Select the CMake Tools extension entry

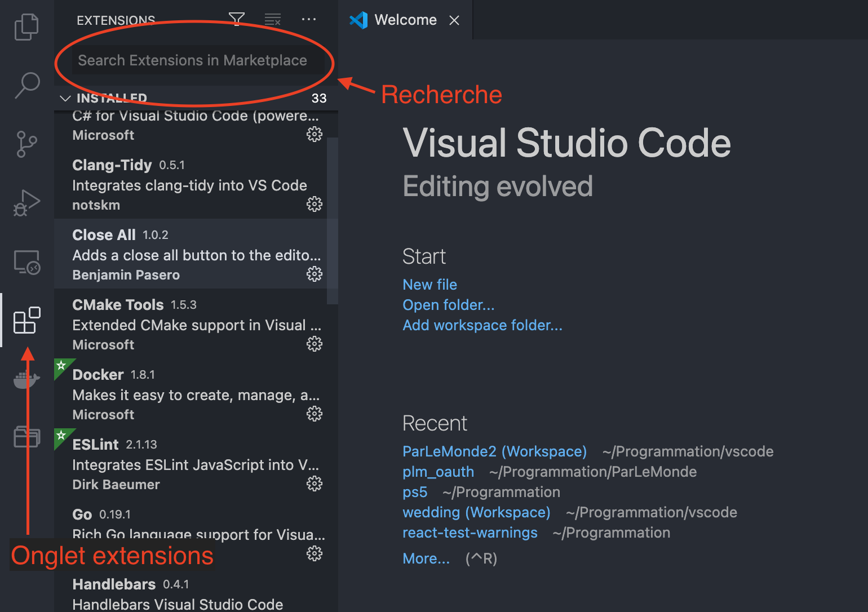point(191,323)
